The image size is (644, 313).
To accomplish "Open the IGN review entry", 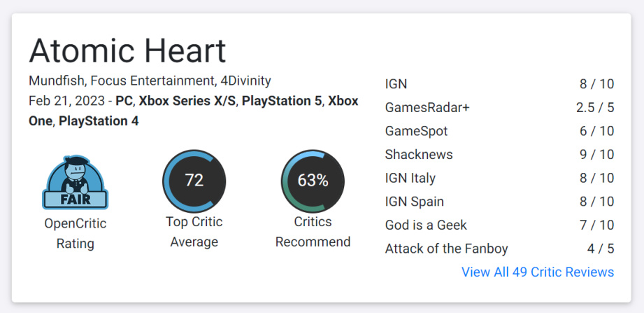I will (396, 84).
